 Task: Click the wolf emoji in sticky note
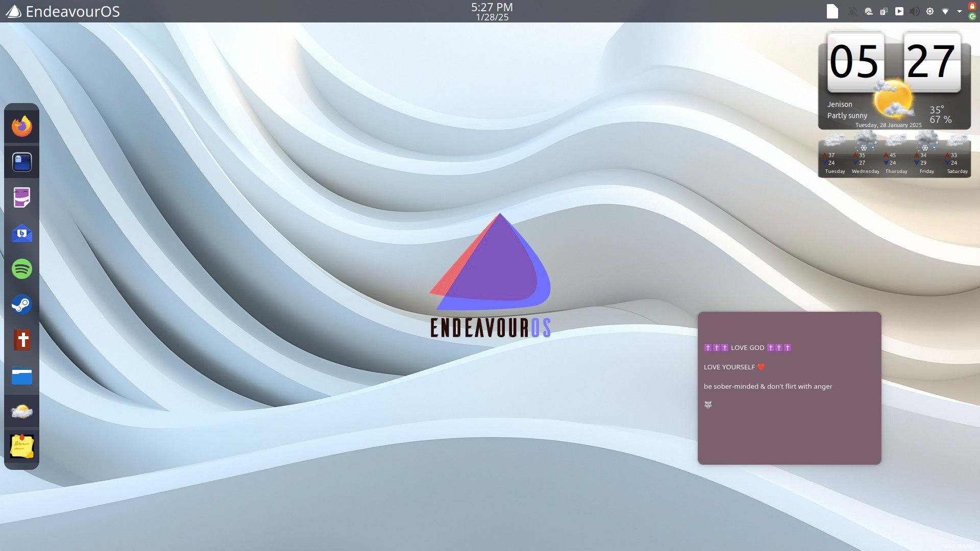tap(708, 405)
